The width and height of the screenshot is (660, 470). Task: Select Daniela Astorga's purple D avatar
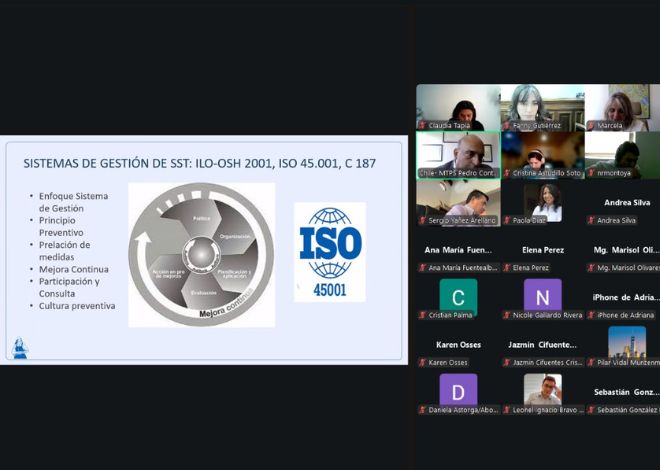[x=458, y=390]
